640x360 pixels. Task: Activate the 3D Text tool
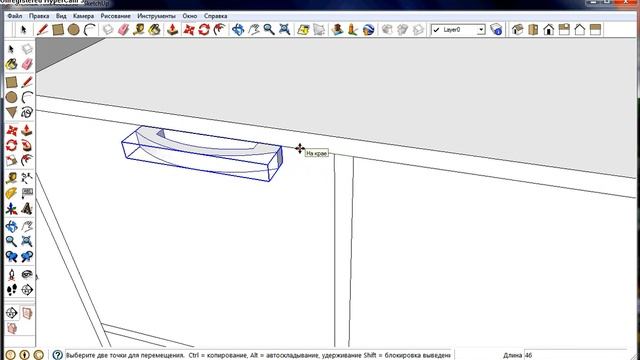(x=27, y=209)
